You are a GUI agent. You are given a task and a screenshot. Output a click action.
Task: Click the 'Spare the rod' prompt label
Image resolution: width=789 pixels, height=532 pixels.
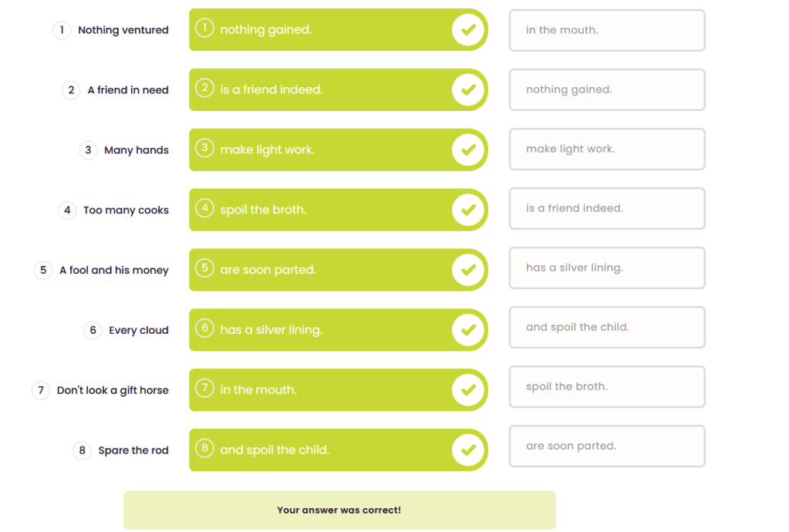coord(133,450)
